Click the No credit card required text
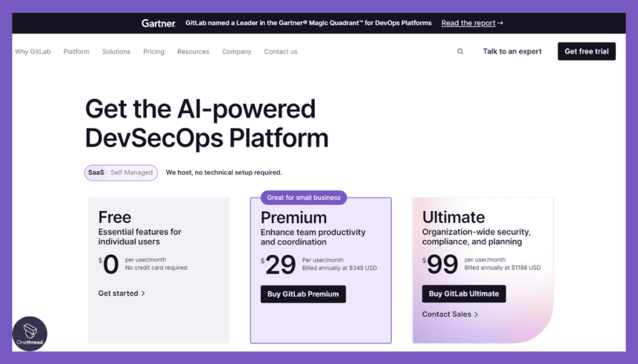 (x=156, y=268)
